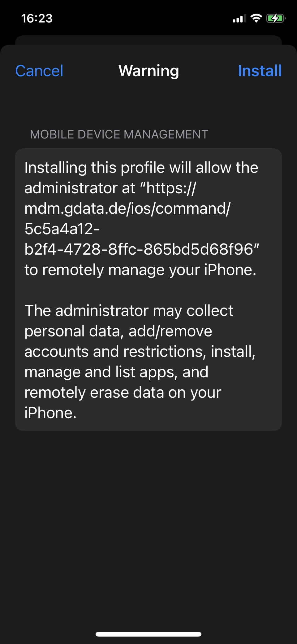297x644 pixels.
Task: Tap the "5c5a4a12-" identifier line
Action: (62, 229)
